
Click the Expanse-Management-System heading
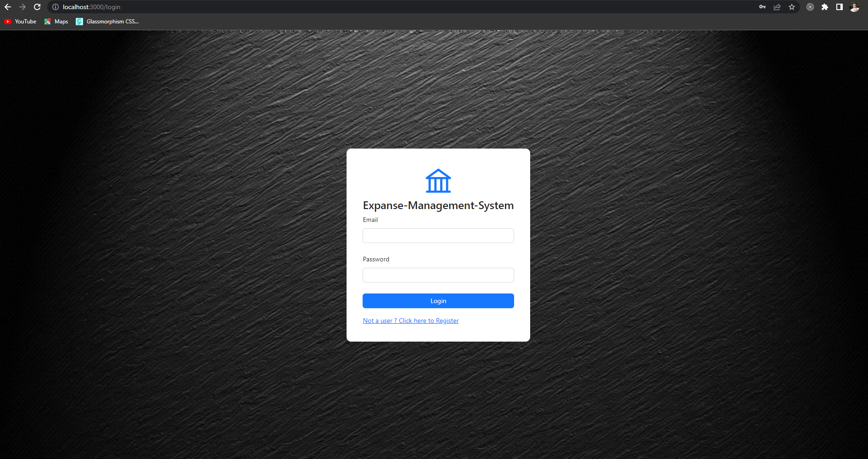pyautogui.click(x=438, y=205)
